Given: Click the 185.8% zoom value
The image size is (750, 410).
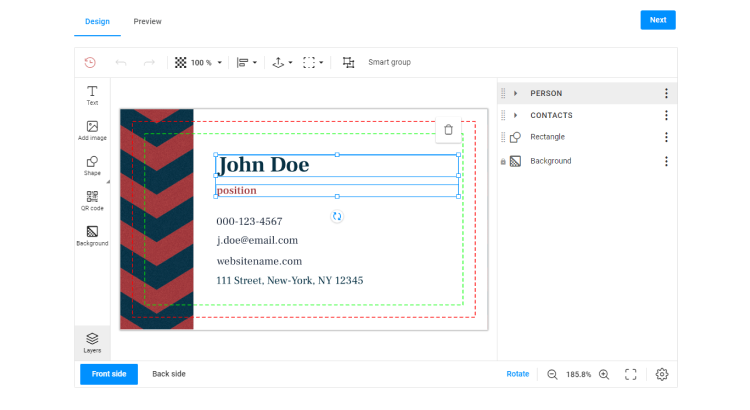Looking at the screenshot, I should [578, 375].
